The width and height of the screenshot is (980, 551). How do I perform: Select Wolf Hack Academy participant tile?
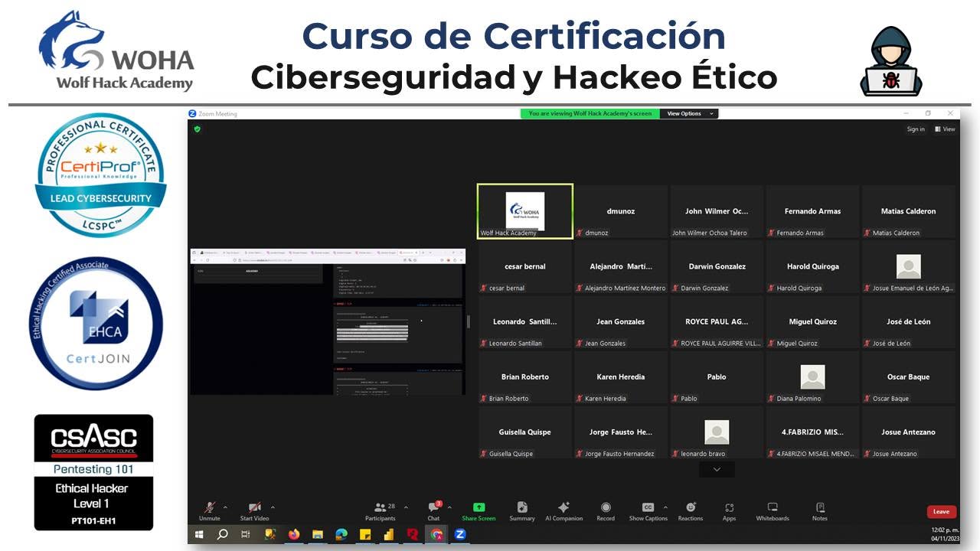click(x=524, y=211)
